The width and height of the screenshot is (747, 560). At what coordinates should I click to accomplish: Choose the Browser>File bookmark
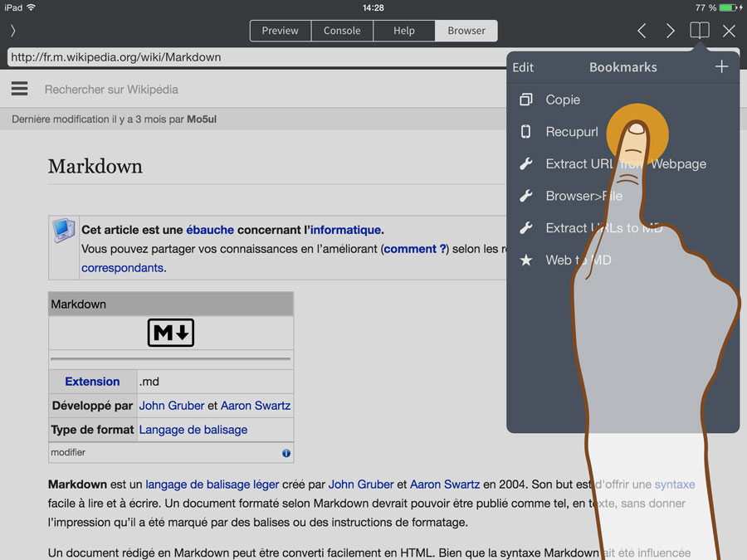(x=623, y=196)
